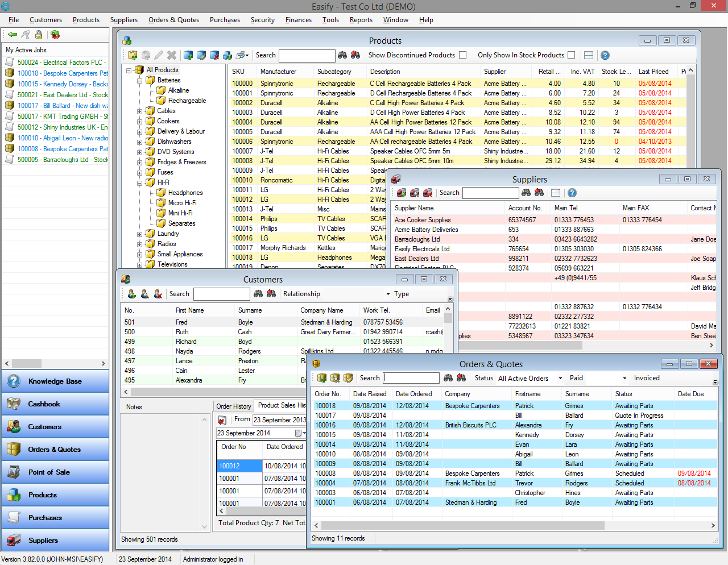
Task: Click search field in Suppliers window
Action: (490, 193)
